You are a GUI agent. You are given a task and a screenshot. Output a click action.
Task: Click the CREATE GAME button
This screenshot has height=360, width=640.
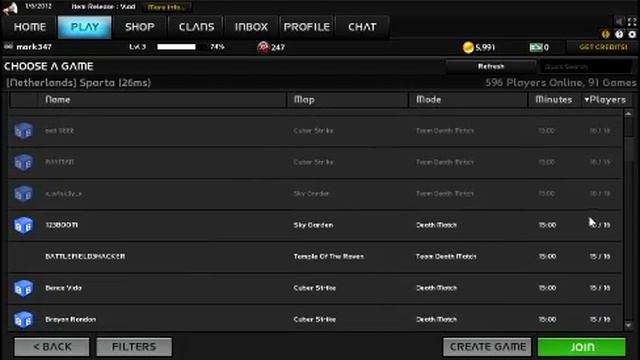[487, 347]
